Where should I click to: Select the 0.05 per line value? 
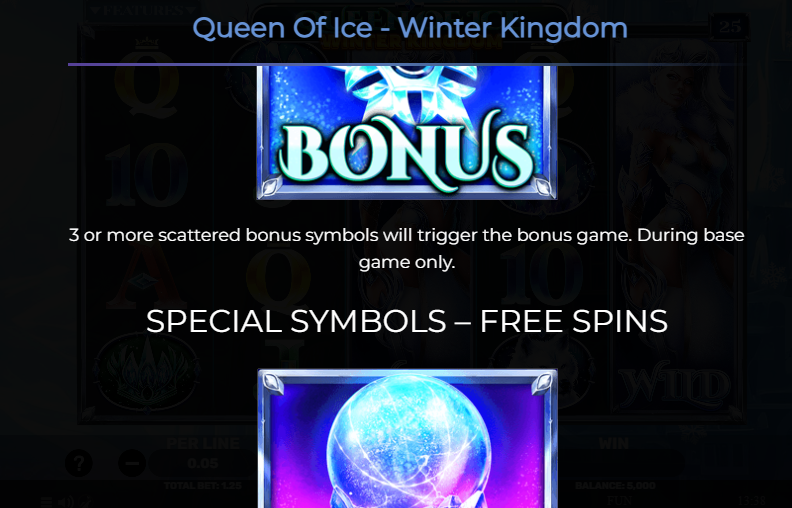(203, 463)
